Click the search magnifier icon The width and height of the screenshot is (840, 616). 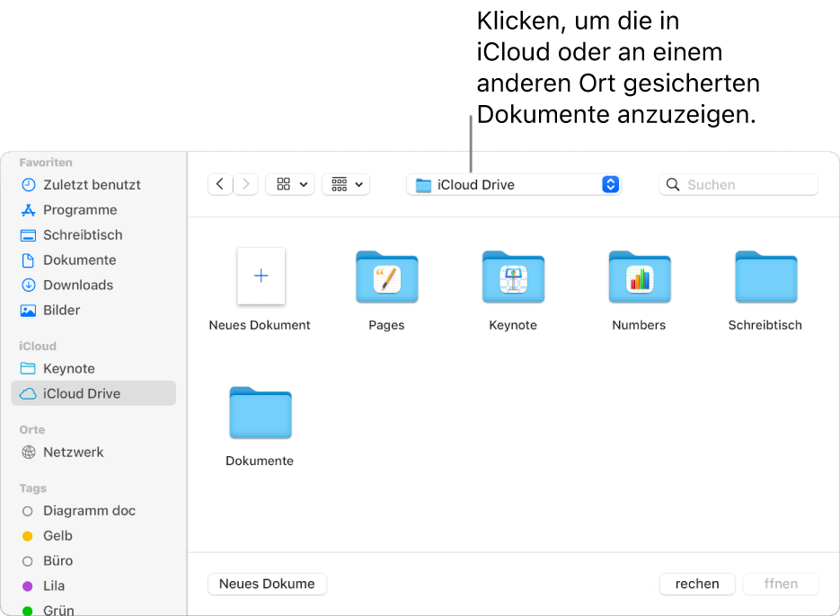673,185
